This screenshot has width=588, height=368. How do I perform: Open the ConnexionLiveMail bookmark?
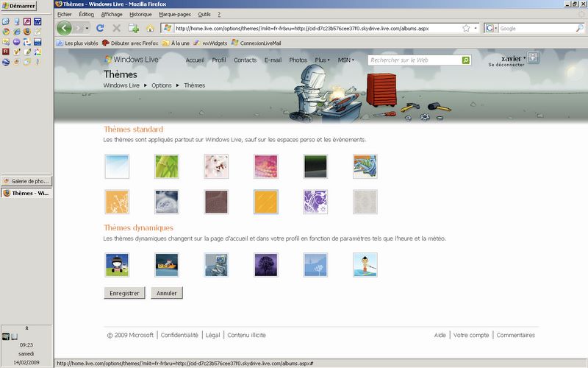point(257,43)
